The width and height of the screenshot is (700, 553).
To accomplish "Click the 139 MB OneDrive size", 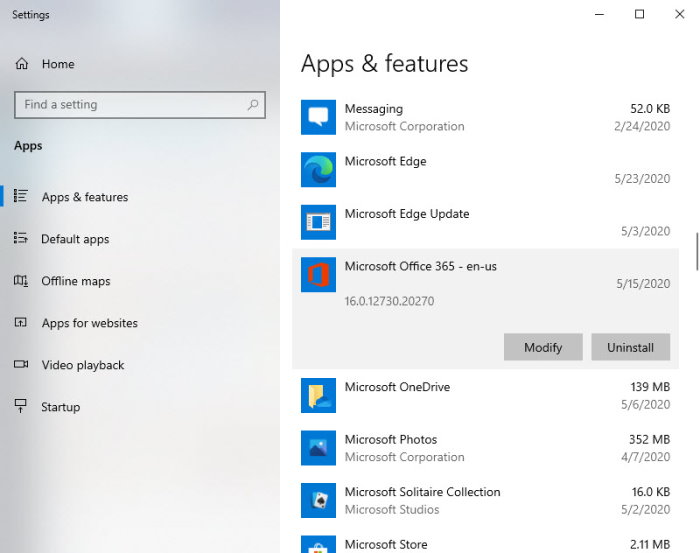I will pos(650,387).
